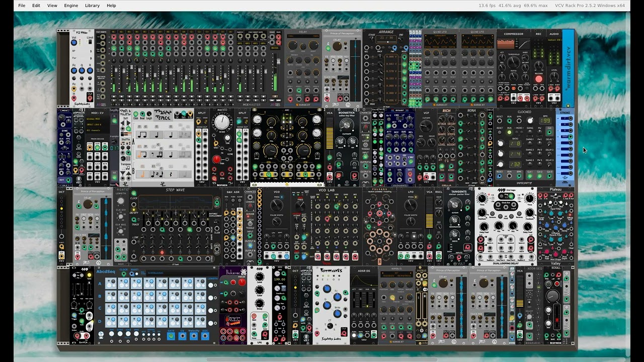Select the AbcdSeq GATE output jack
The image size is (644, 362).
point(171,336)
